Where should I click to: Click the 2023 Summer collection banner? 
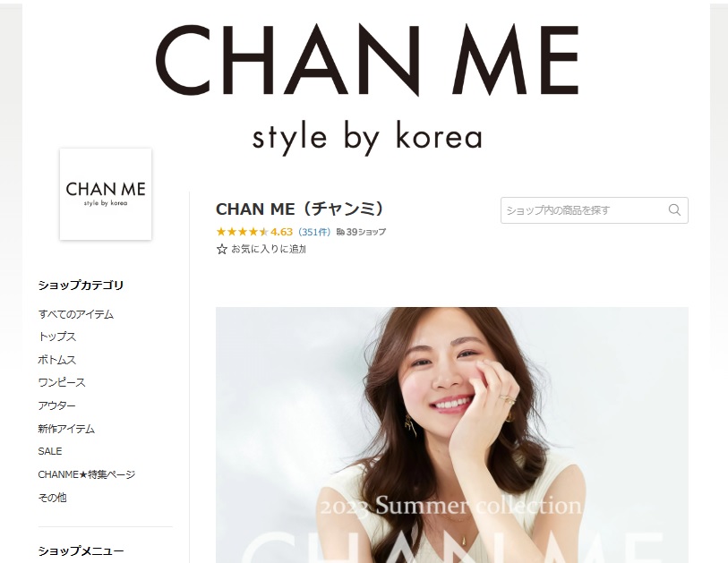pyautogui.click(x=451, y=435)
